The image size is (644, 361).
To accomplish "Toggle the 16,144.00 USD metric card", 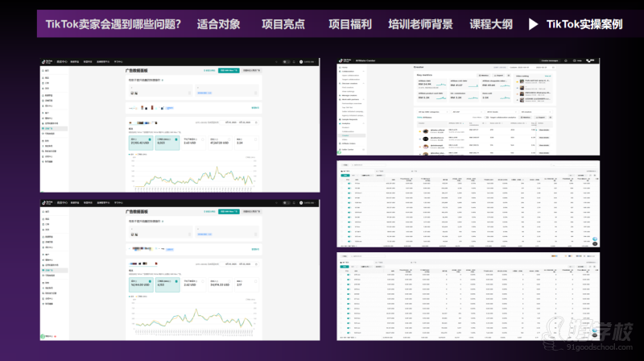I will [x=142, y=284].
